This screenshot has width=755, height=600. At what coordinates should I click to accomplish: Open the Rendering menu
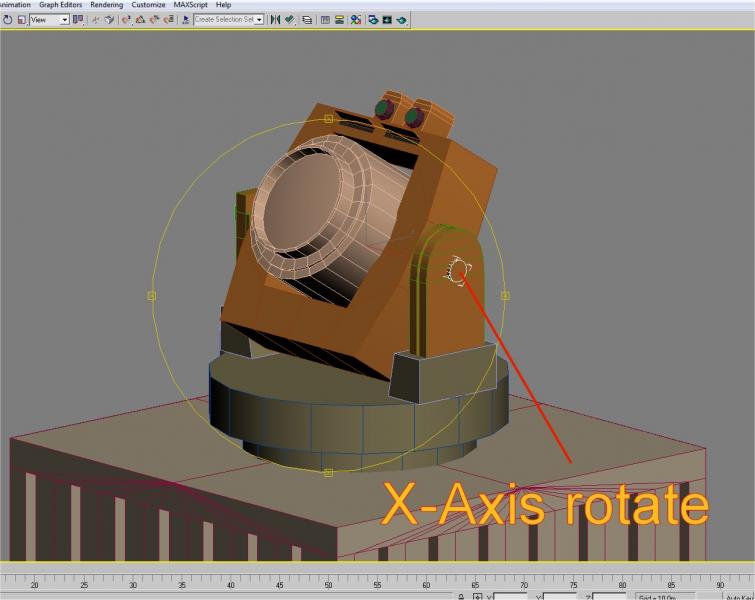[107, 5]
